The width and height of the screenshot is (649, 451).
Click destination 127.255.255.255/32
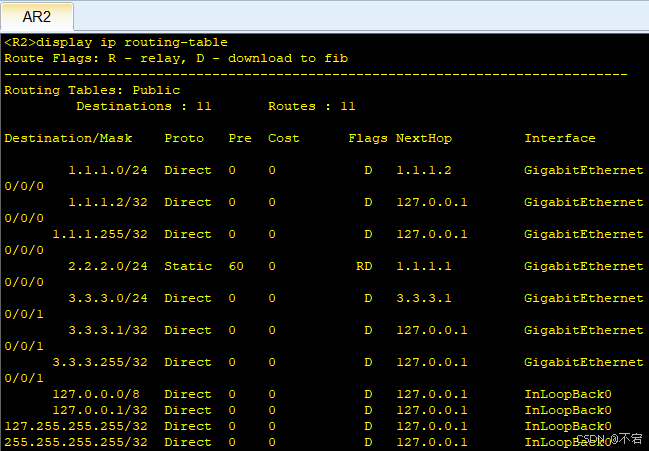pyautogui.click(x=76, y=426)
